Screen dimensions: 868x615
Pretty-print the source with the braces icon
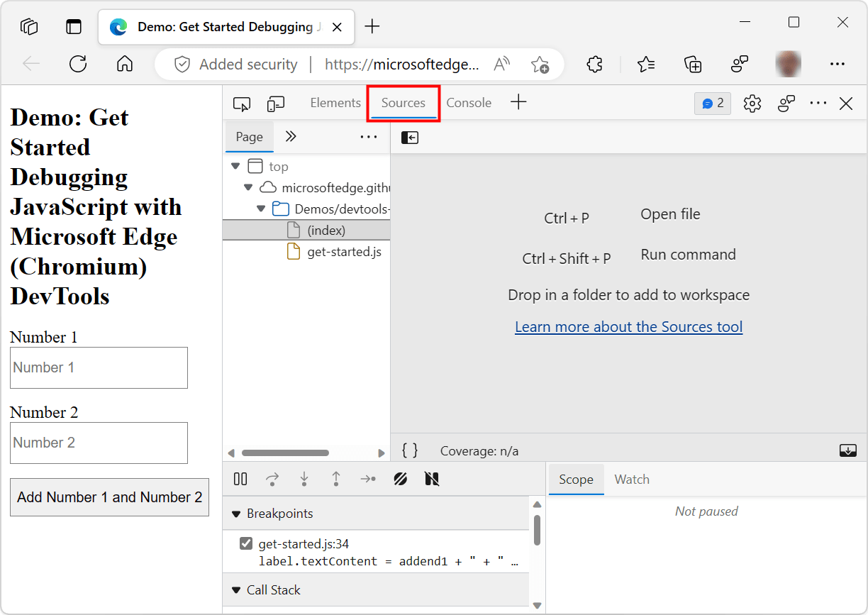tap(410, 450)
